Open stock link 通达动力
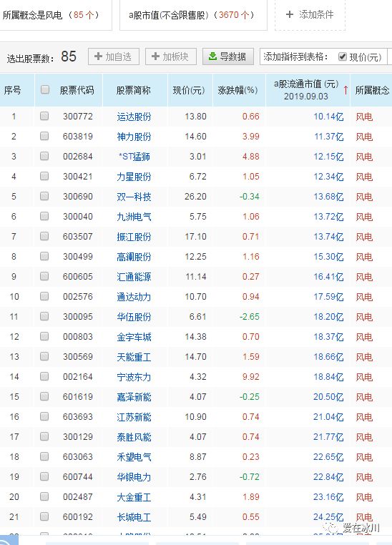The height and width of the screenshot is (545, 392). tap(134, 298)
